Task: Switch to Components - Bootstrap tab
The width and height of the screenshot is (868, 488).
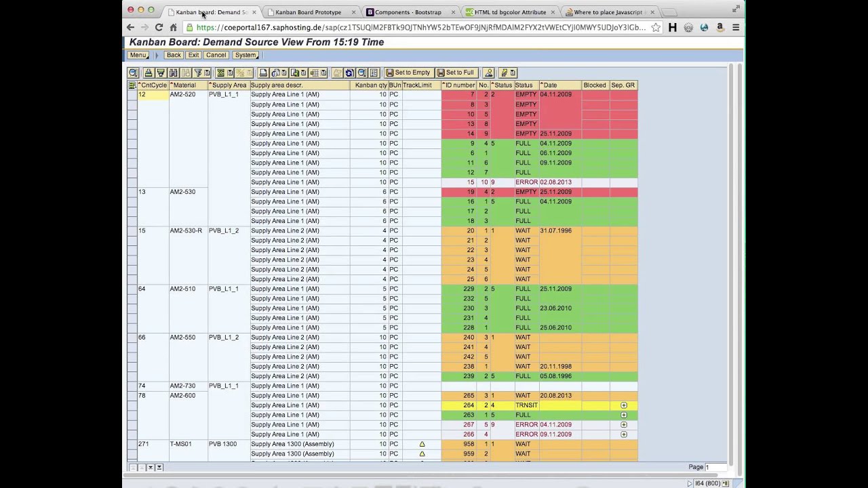Action: [408, 12]
